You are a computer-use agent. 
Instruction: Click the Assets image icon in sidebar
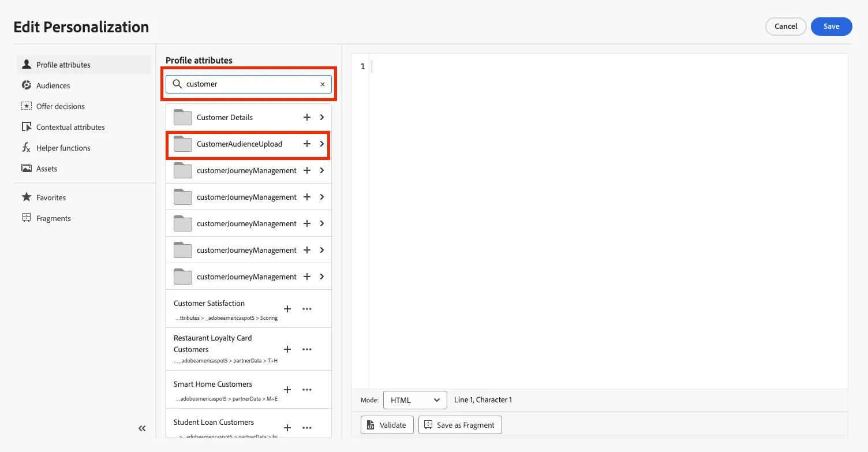(27, 169)
